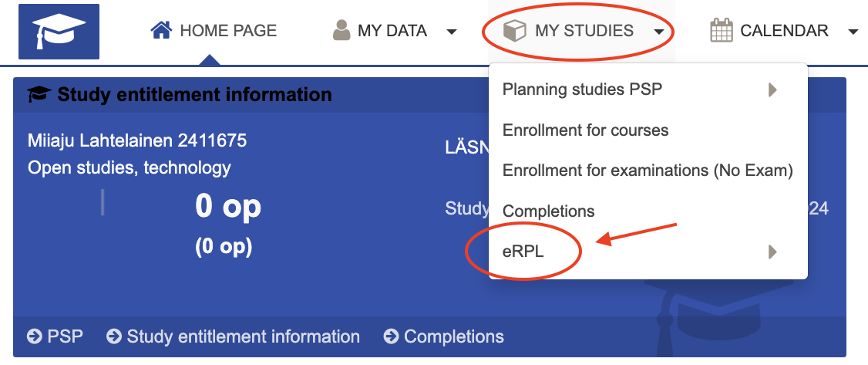The height and width of the screenshot is (365, 868).
Task: Open Completions from the MY STUDIES menu
Action: pyautogui.click(x=548, y=211)
